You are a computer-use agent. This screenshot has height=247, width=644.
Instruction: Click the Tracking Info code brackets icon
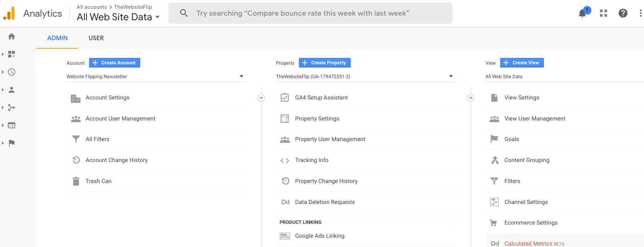click(x=285, y=161)
